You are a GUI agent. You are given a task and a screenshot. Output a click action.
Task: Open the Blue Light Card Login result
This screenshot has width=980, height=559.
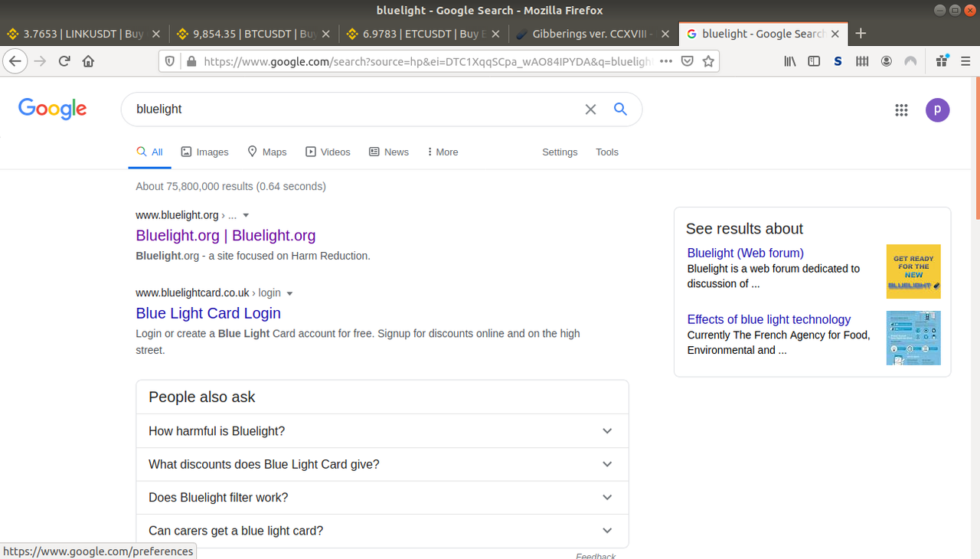[208, 312]
